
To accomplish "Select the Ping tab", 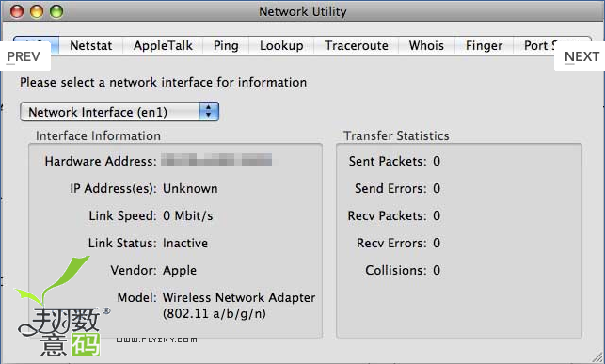I will (226, 45).
